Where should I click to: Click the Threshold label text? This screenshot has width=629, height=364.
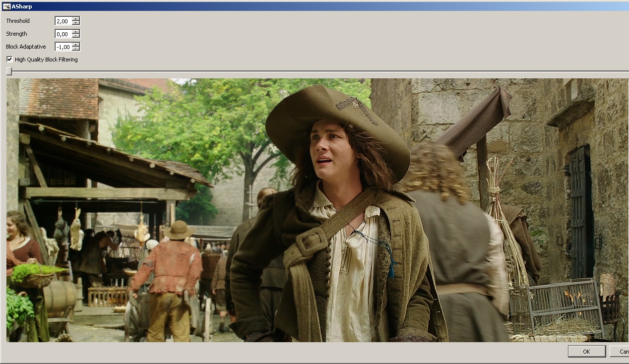click(18, 21)
